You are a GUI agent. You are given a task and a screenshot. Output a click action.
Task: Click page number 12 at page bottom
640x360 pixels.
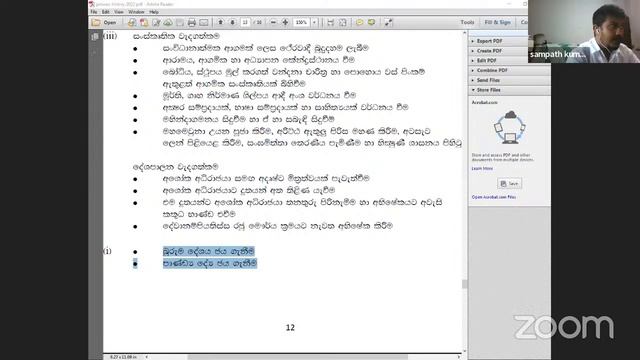point(290,327)
